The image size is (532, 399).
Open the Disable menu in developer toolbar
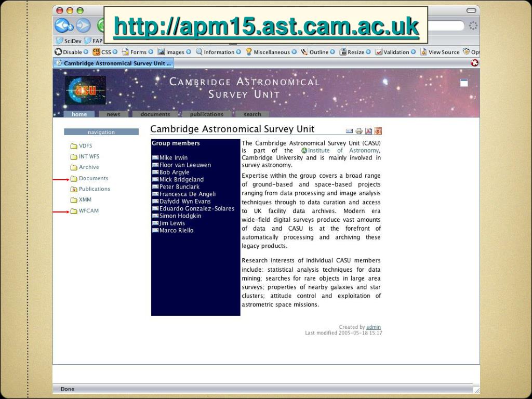point(72,52)
